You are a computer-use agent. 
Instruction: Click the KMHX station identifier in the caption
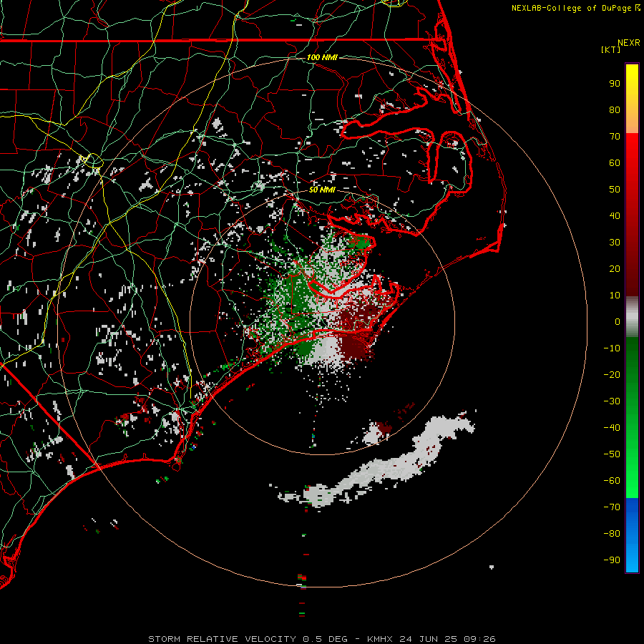[379, 639]
